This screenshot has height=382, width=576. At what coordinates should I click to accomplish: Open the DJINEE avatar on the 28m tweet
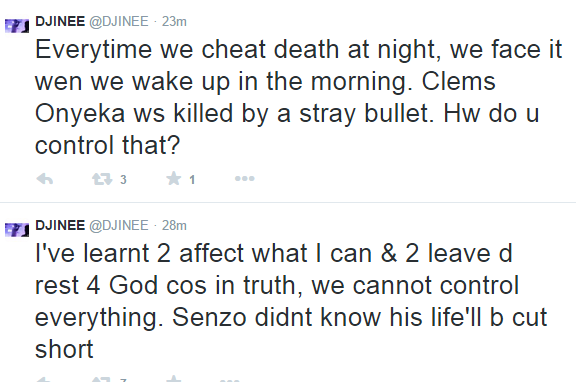click(17, 230)
